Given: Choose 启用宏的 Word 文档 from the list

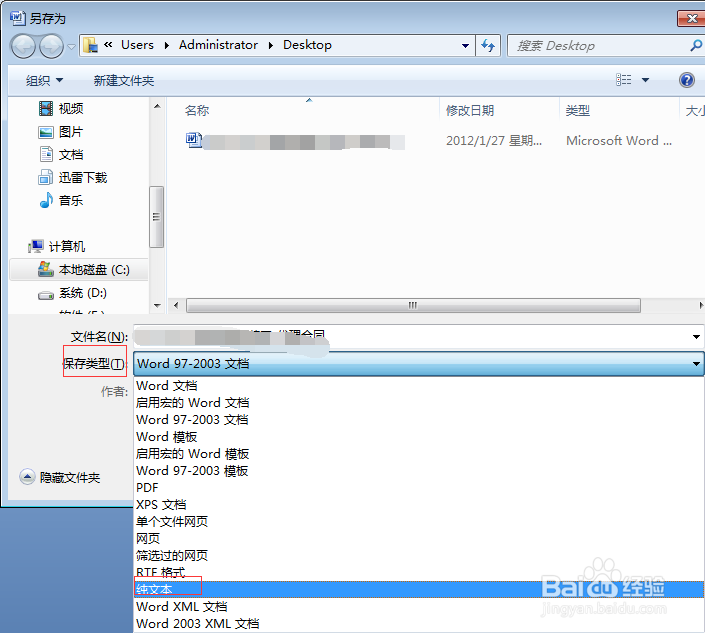Looking at the screenshot, I should click(419, 403).
